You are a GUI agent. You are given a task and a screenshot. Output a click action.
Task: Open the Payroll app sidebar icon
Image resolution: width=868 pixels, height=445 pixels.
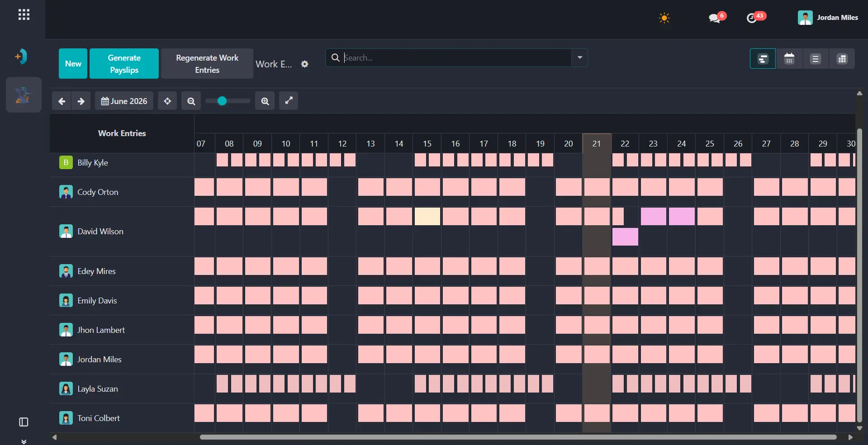click(24, 95)
